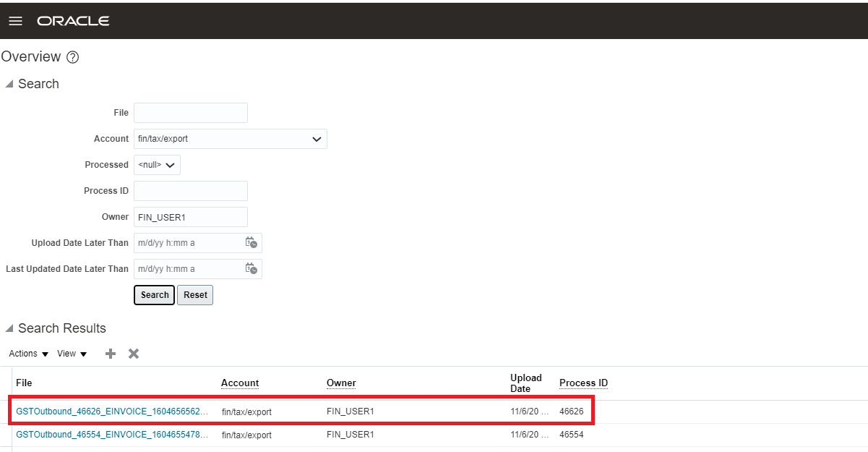Open the Processed dropdown
Screen dimensions: 868x452
[157, 165]
